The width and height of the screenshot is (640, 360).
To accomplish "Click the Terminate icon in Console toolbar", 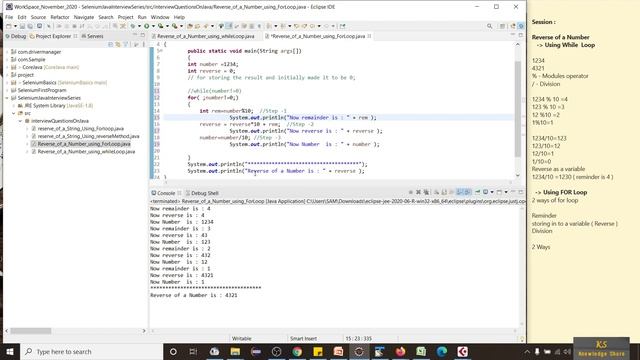I will (411, 192).
